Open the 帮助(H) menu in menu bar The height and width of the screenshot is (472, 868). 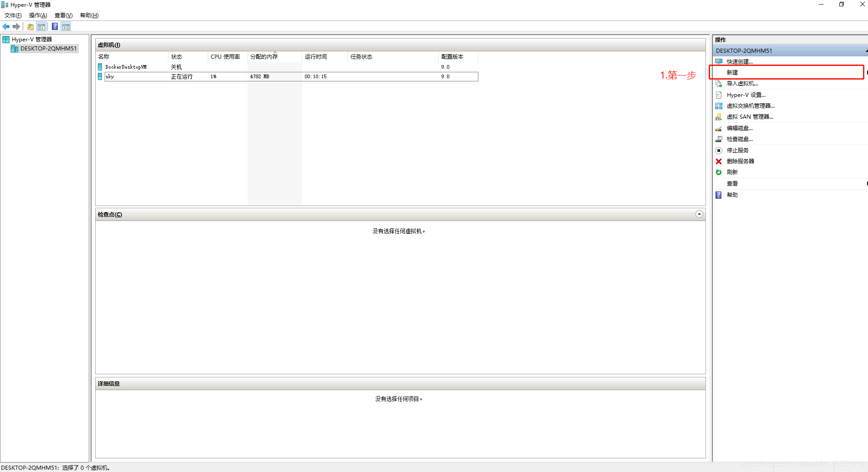click(x=89, y=15)
